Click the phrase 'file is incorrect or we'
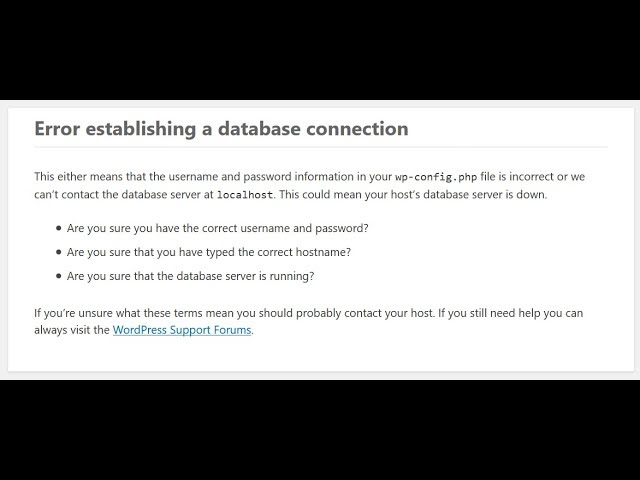Screen dimensions: 640x480 [x=533, y=177]
